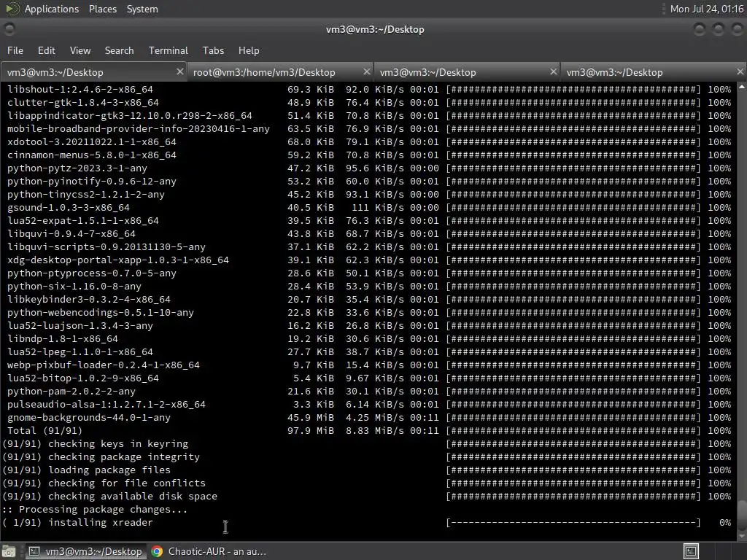Screen dimensions: 747x560
Task: Close the root@vm3 terminal tab
Action: pyautogui.click(x=366, y=71)
